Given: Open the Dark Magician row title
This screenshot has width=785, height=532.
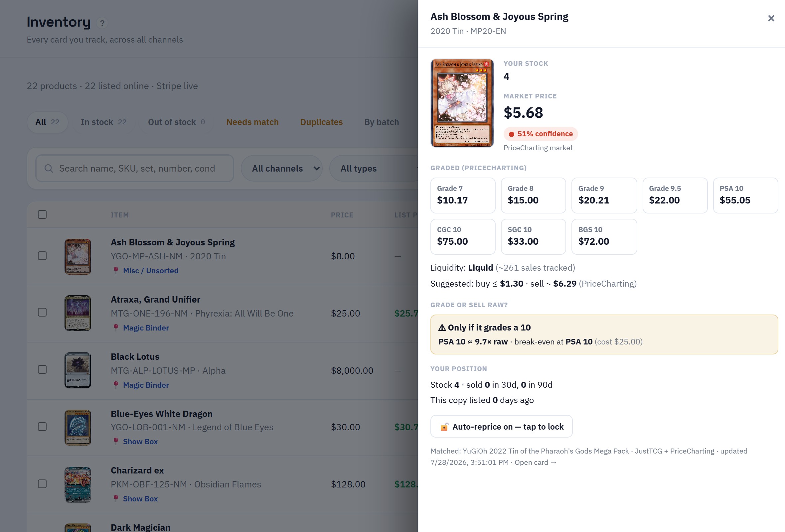Looking at the screenshot, I should click(x=140, y=527).
